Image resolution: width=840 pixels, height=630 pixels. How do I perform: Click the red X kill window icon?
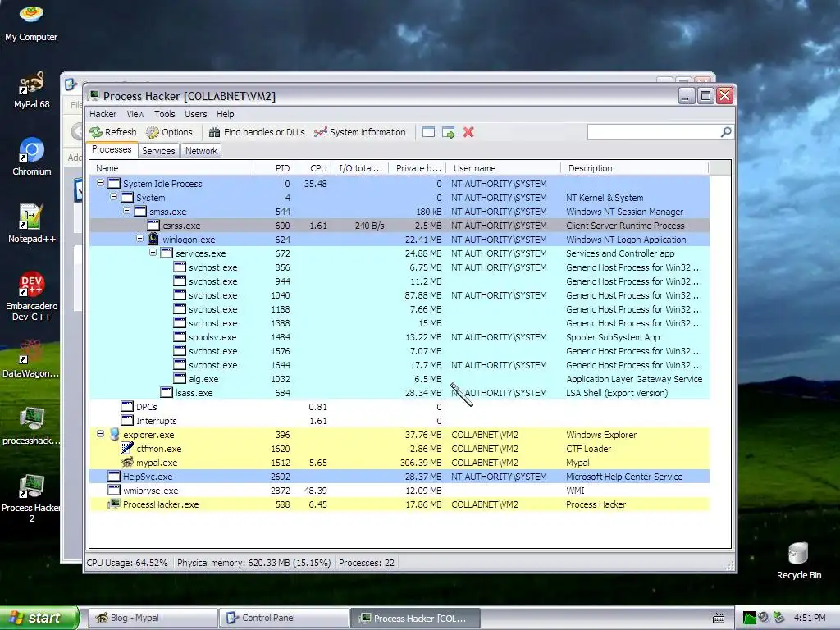(x=468, y=132)
